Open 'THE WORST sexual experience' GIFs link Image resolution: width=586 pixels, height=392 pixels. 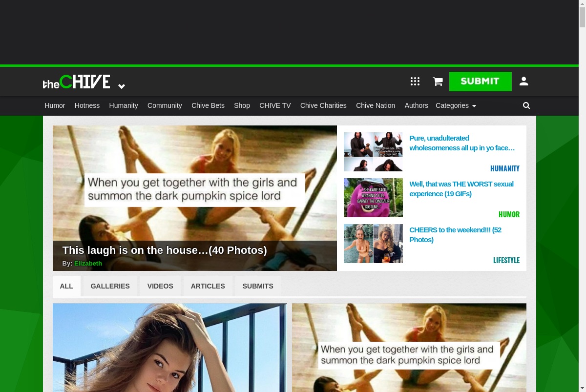coord(461,189)
